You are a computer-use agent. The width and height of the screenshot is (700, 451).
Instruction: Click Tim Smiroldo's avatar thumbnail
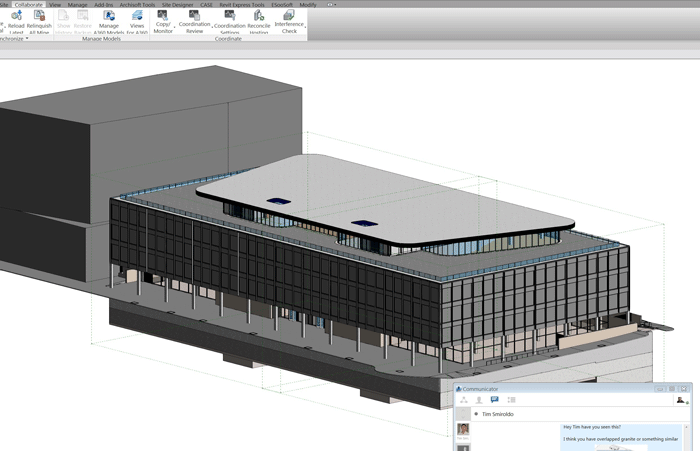tap(463, 430)
